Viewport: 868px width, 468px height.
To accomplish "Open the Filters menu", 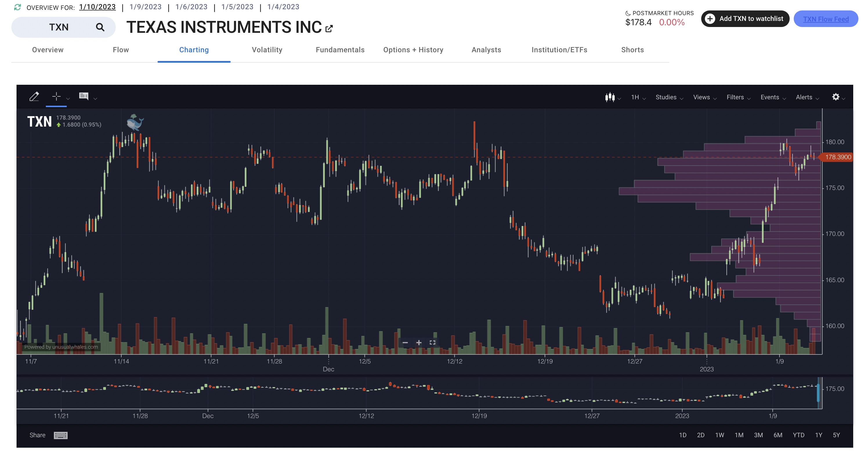I will pos(738,97).
